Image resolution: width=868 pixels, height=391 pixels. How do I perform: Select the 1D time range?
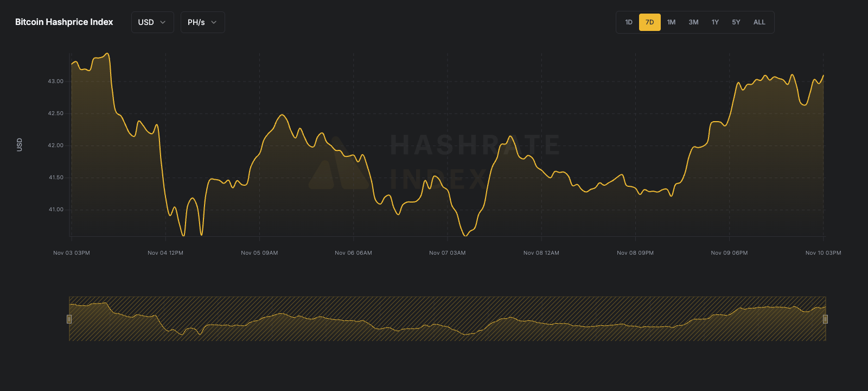pyautogui.click(x=629, y=22)
